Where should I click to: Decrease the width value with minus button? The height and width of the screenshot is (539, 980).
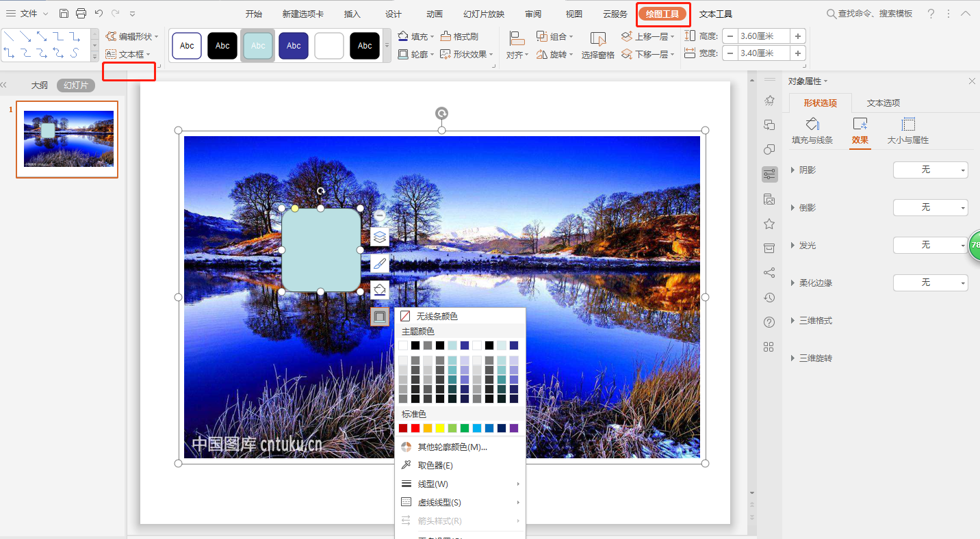coord(730,53)
